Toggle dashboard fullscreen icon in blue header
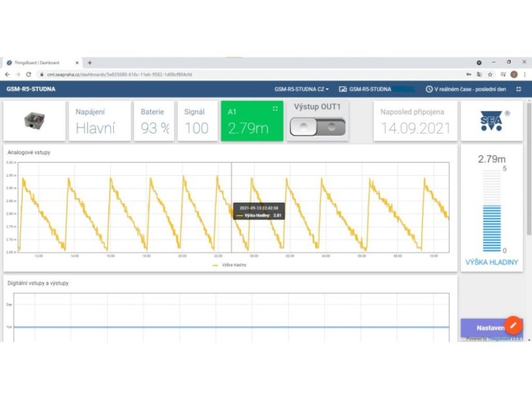The width and height of the screenshot is (532, 399). [518, 89]
